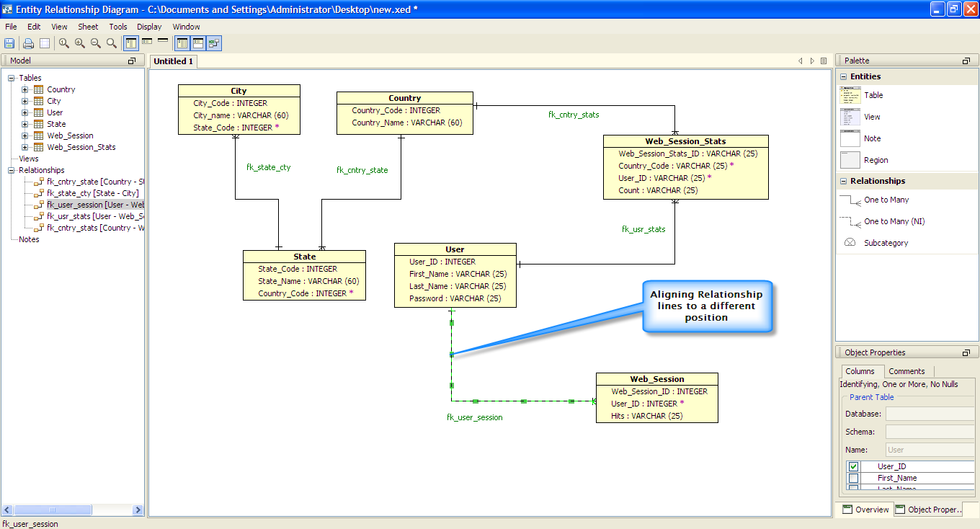Click the fk_state_cty relationship icon in the tree
980x529 pixels.
pyautogui.click(x=39, y=193)
